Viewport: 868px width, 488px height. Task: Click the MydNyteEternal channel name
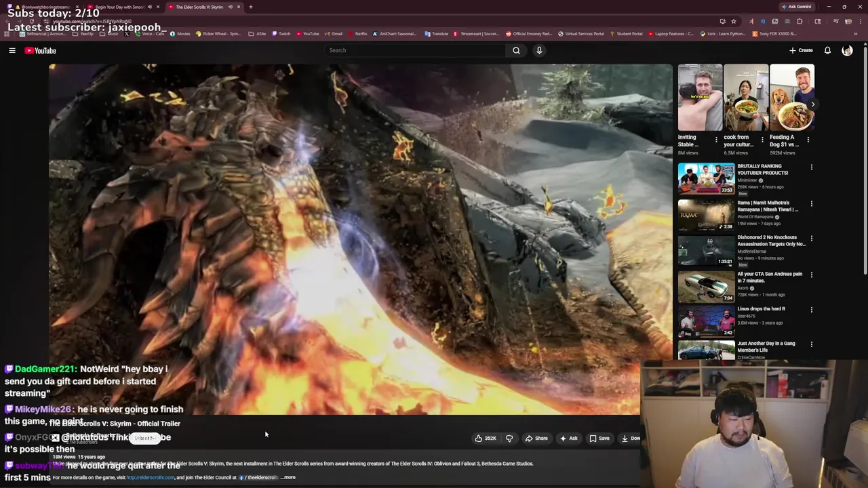pos(752,251)
